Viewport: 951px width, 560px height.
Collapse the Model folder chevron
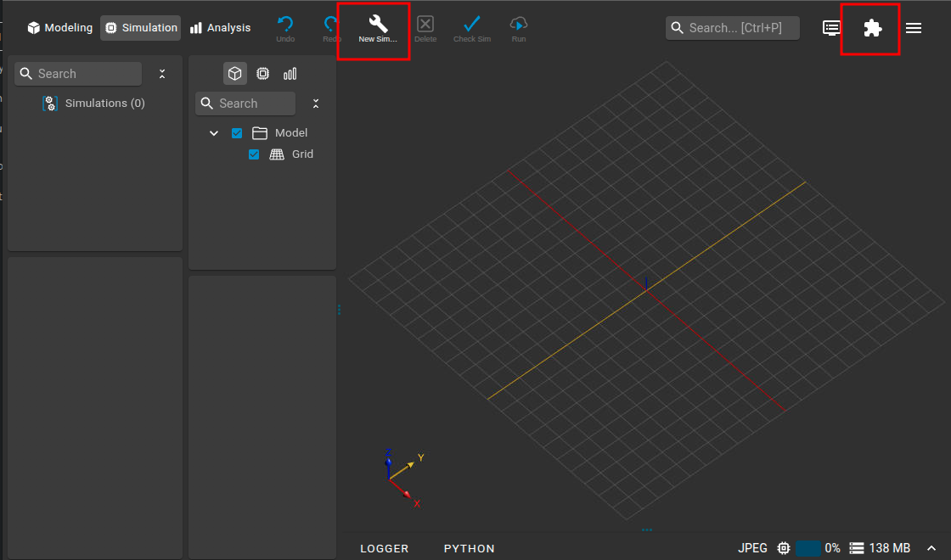click(213, 132)
